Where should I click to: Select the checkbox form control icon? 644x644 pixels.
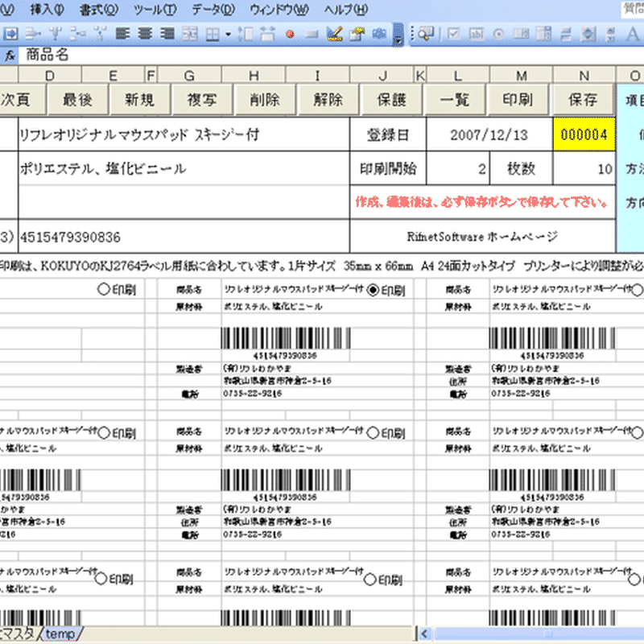[x=453, y=34]
